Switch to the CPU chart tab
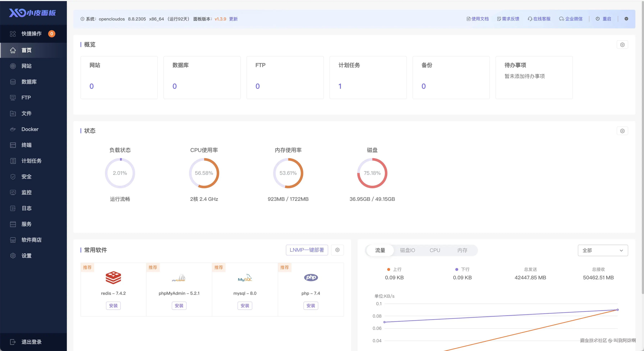Screen dimensions: 644x351 pos(435,250)
